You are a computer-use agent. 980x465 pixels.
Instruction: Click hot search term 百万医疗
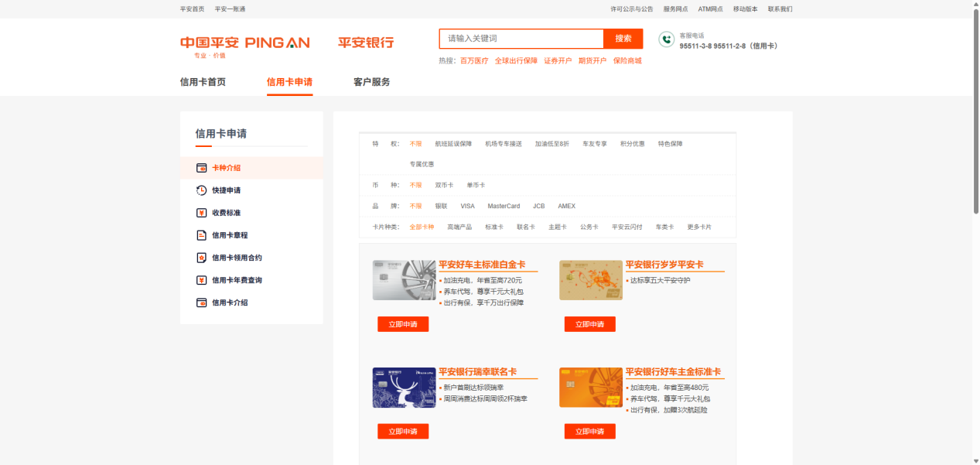[474, 60]
